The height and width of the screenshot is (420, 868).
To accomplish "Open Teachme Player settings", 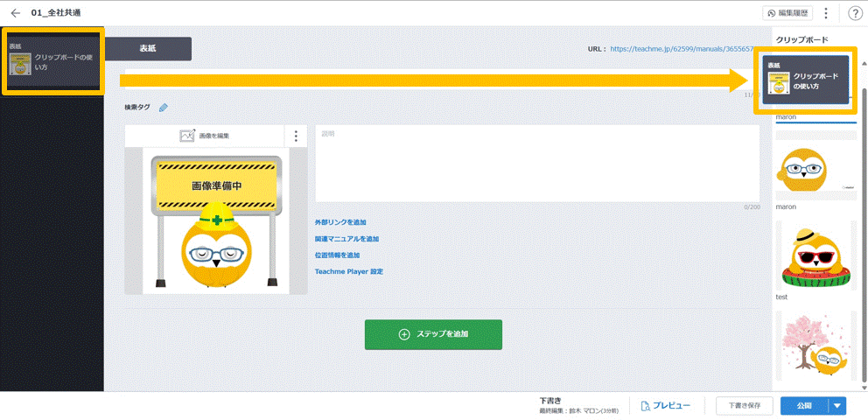I will (348, 272).
